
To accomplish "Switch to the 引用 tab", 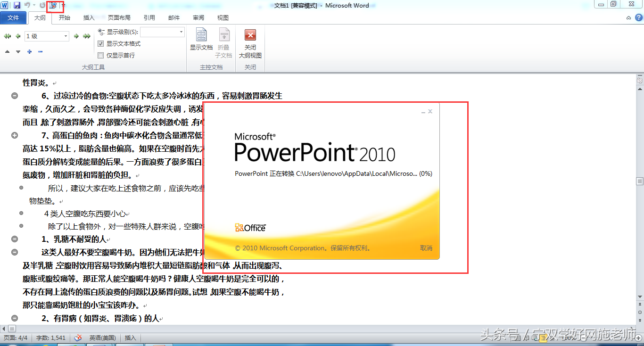I will (149, 18).
